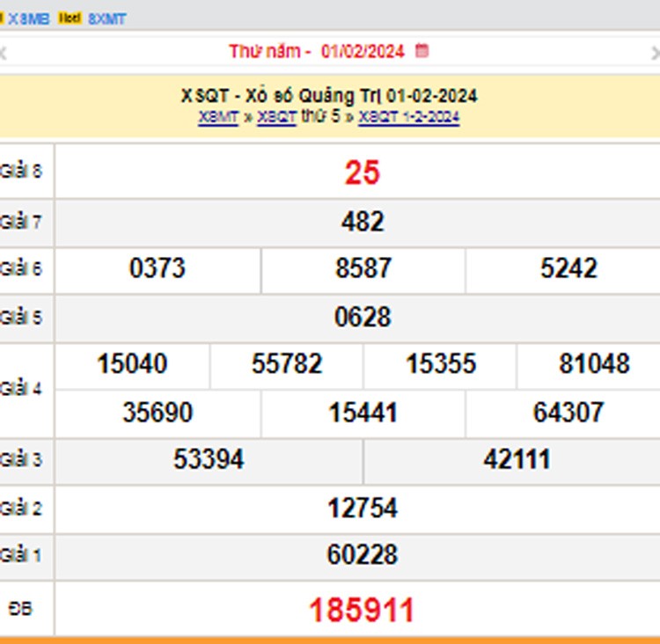
Task: Select the fifth prize number 0628
Action: (x=362, y=317)
